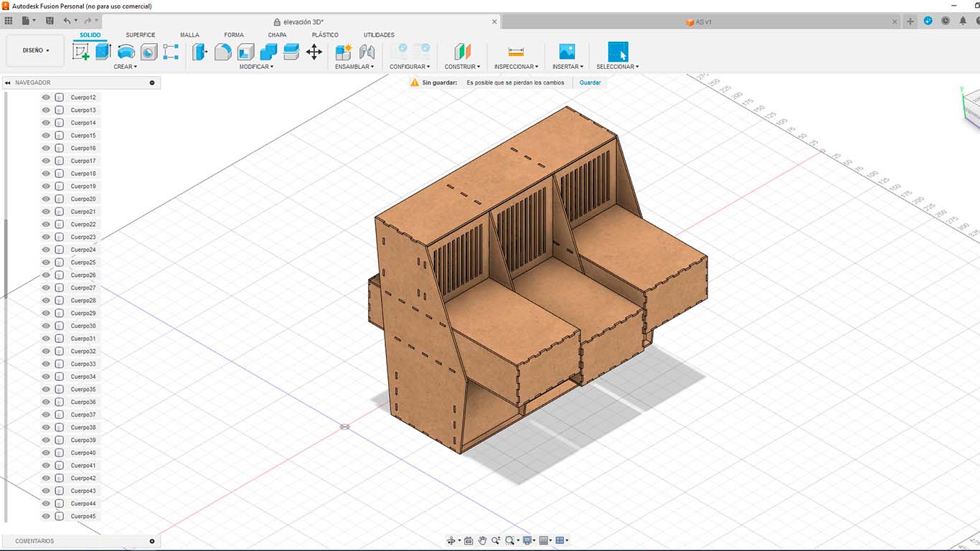Activate the Zoom magnifier tool
The image size is (980, 551).
point(496,540)
